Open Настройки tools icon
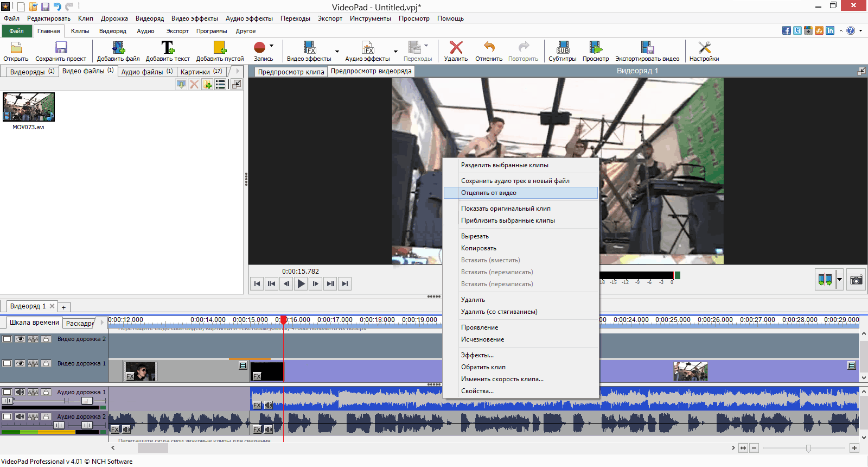 tap(704, 48)
